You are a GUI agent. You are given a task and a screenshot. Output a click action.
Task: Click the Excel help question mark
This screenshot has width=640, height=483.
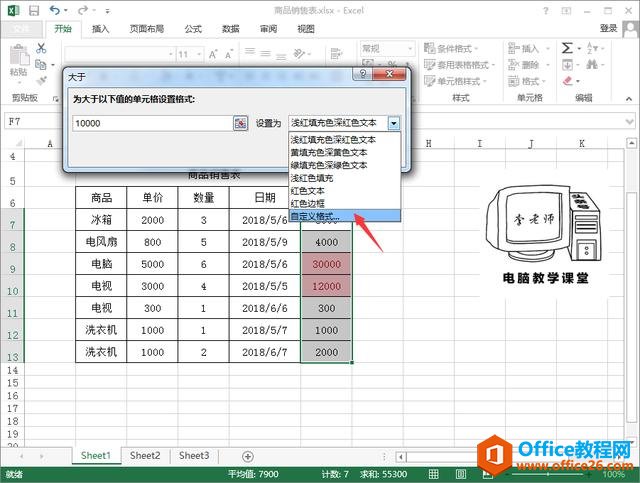(546, 11)
